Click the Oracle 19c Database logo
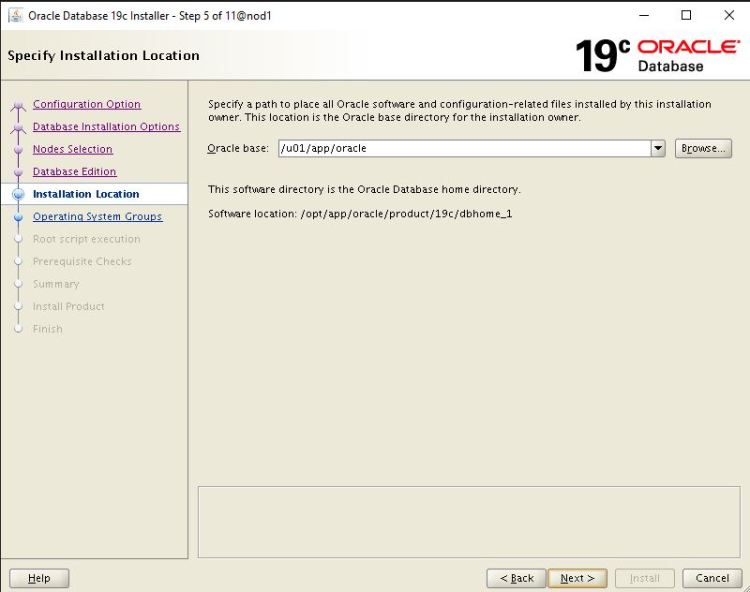The height and width of the screenshot is (592, 750). click(657, 55)
